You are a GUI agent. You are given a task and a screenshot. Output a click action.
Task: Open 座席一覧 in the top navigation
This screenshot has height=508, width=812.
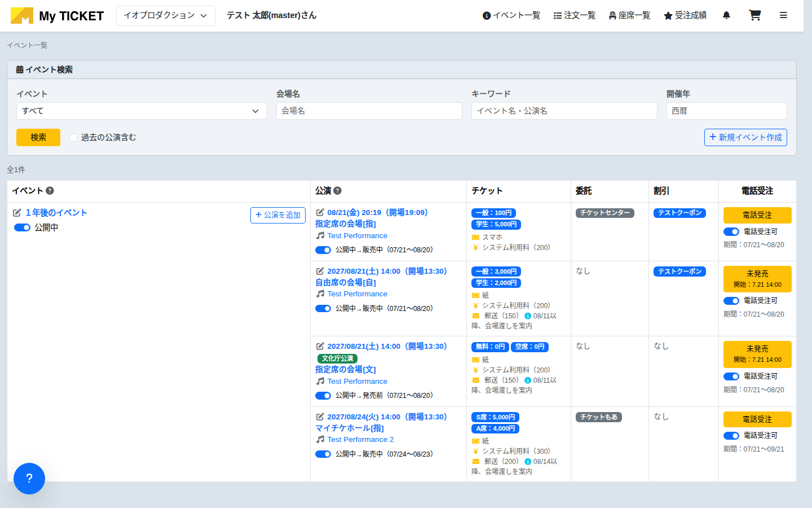tap(629, 15)
